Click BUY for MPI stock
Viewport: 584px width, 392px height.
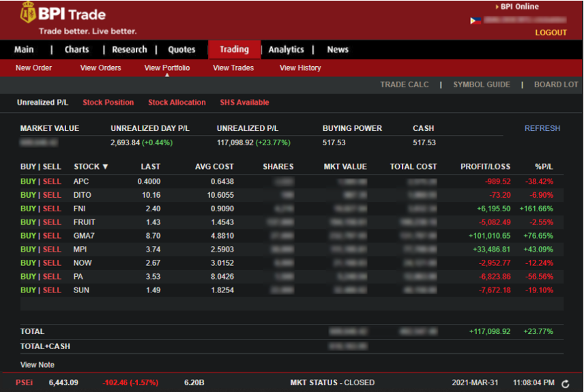point(28,250)
